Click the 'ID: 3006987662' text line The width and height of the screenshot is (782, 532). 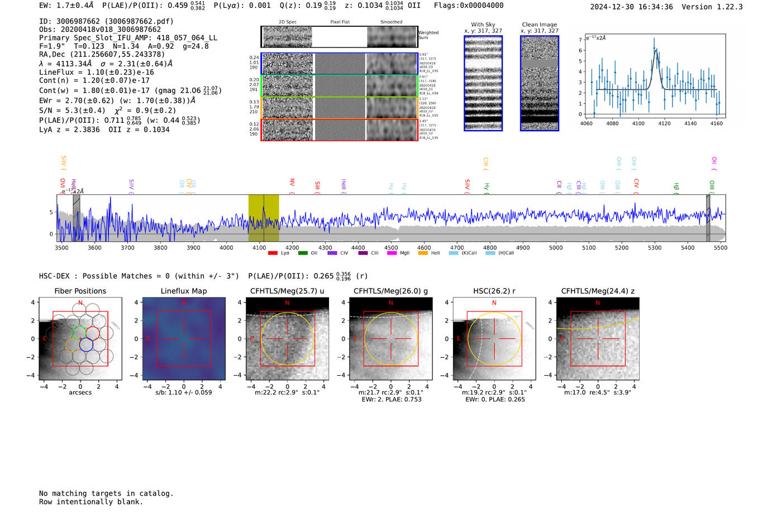[106, 21]
